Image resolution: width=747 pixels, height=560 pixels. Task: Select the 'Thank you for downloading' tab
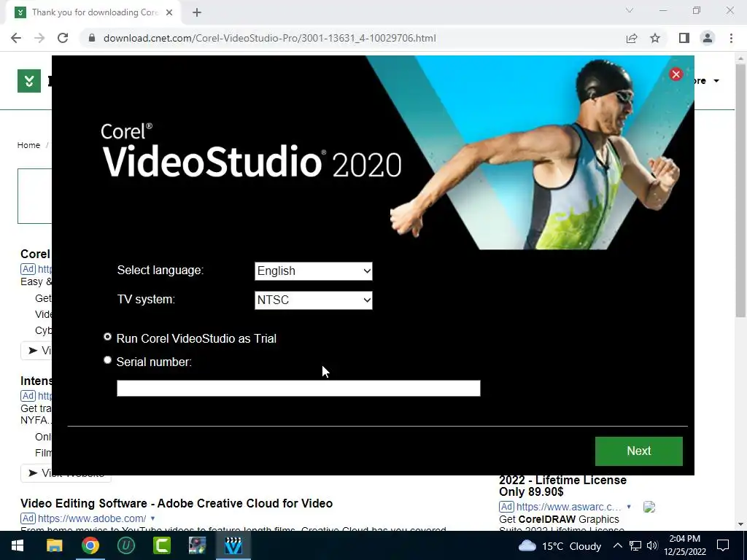(x=93, y=12)
